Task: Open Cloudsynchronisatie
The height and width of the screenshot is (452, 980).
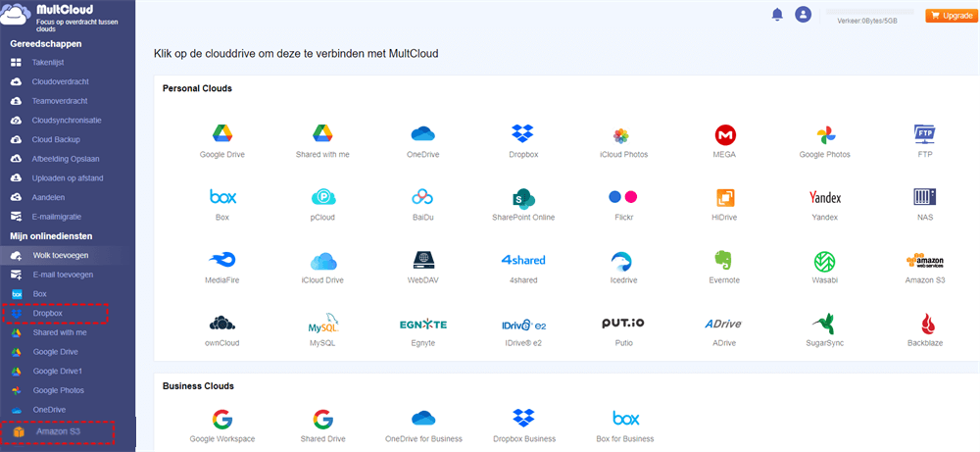Action: (68, 120)
